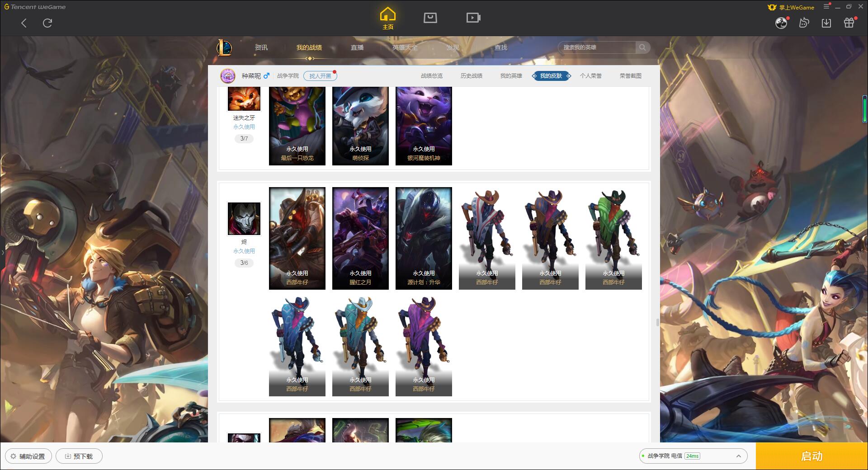Open the 银河魔装机神 skin card
The width and height of the screenshot is (868, 470).
tap(424, 126)
